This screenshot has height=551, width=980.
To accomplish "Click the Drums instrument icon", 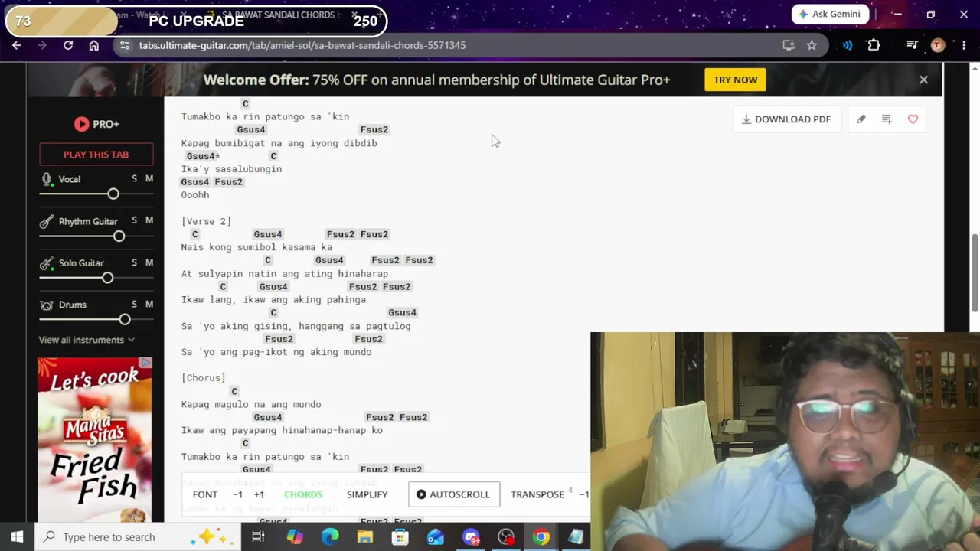I will (x=47, y=305).
